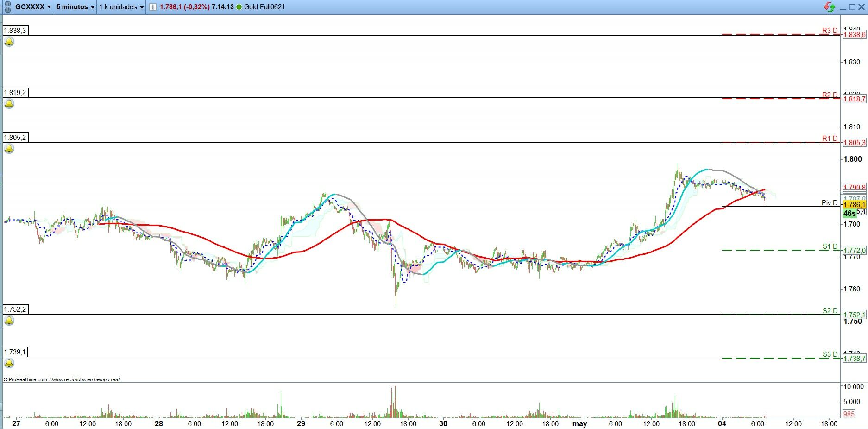Click the Piv D pivot label
868x429 pixels.
(830, 203)
